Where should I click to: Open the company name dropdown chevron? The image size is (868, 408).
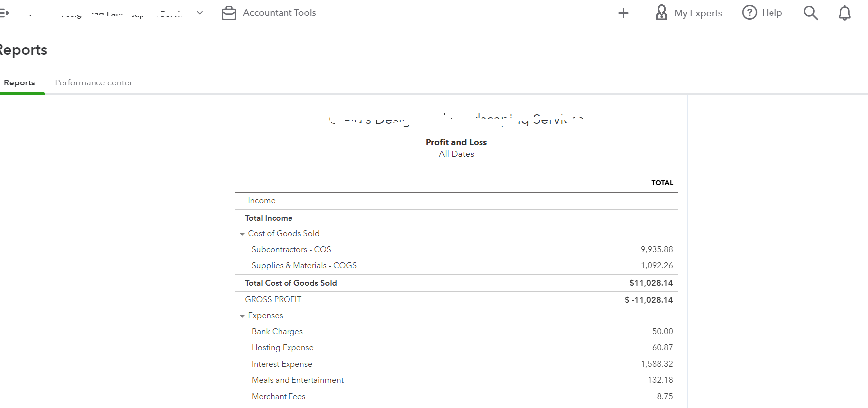tap(200, 13)
